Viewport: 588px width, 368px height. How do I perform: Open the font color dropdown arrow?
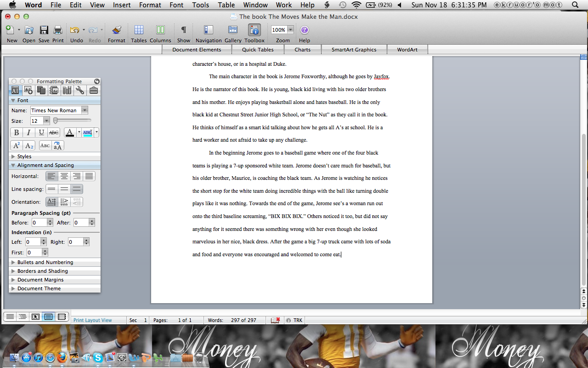(79, 132)
